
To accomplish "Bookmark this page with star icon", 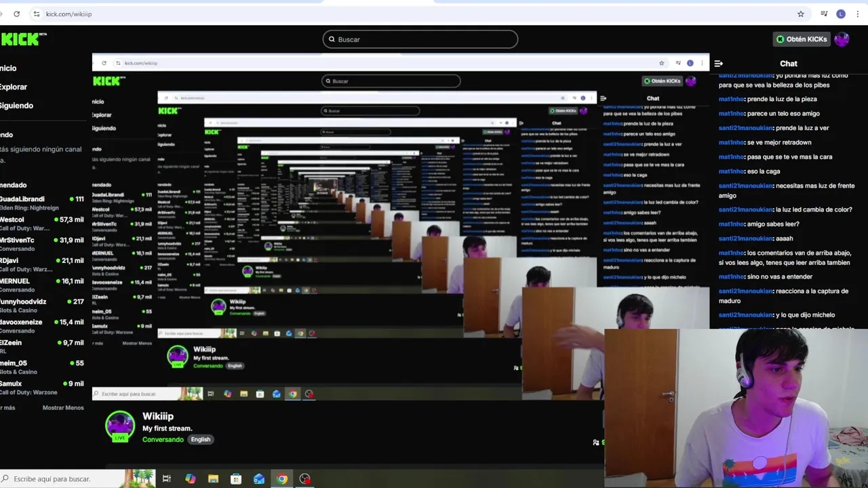I will point(801,14).
